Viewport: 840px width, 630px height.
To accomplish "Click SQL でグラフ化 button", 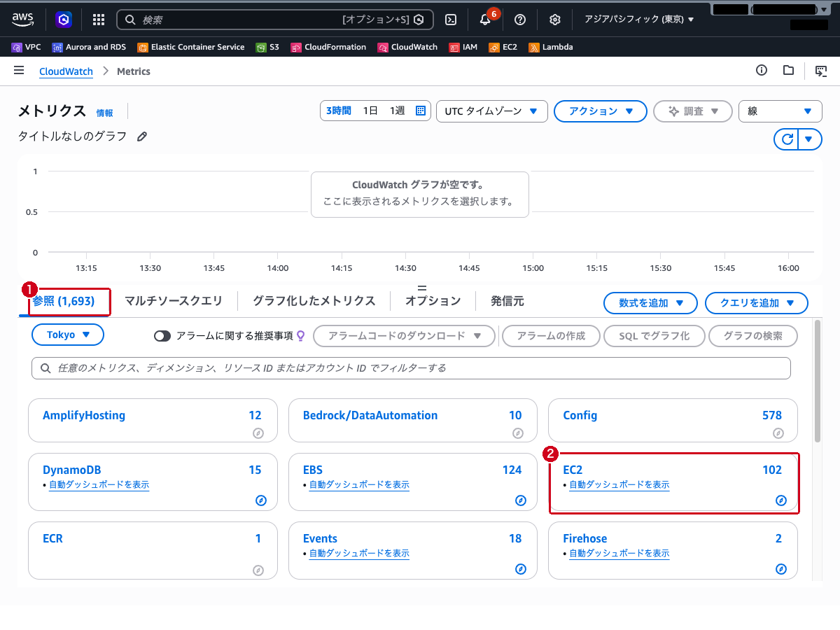I will tap(654, 336).
